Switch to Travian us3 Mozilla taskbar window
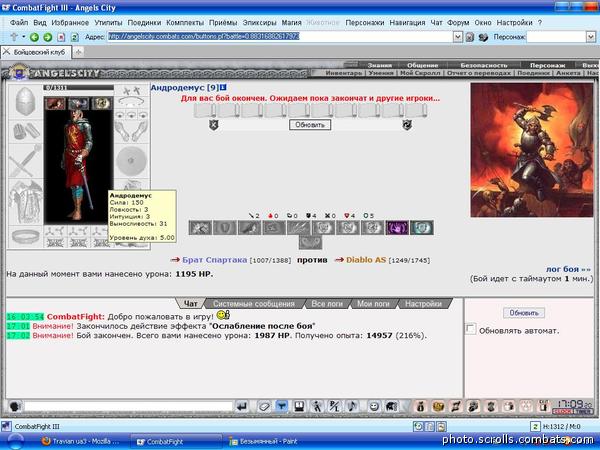This screenshot has height=450, width=600. click(81, 442)
